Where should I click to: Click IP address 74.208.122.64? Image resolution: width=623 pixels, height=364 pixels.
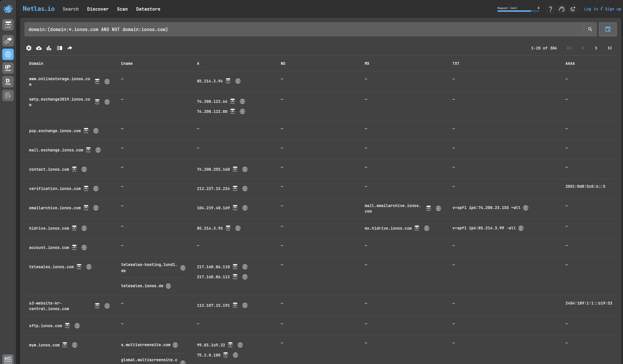212,101
